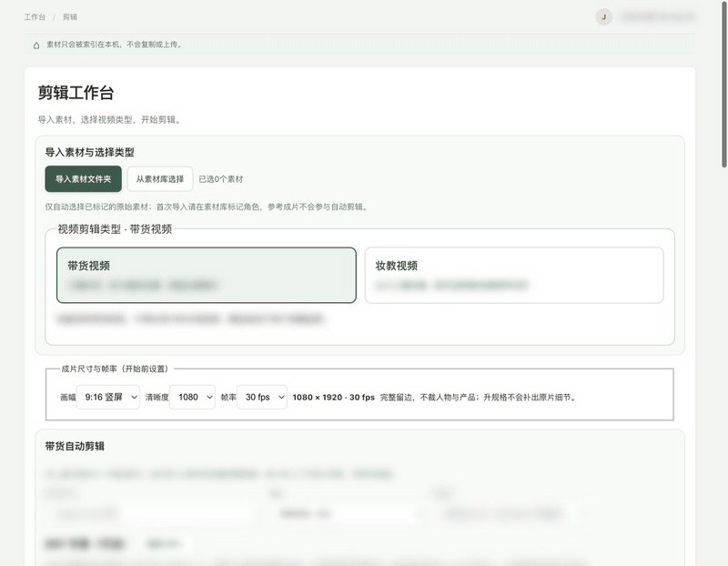
Task: Select the 妆教视频 type card
Action: 514,276
